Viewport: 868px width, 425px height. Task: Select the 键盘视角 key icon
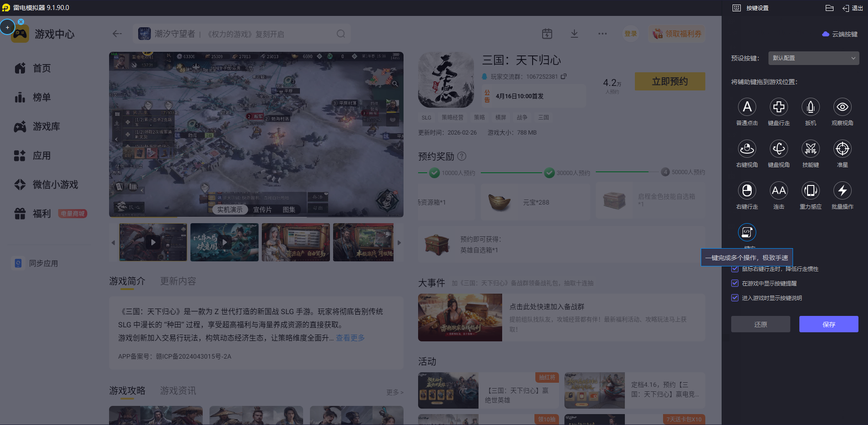click(x=778, y=149)
